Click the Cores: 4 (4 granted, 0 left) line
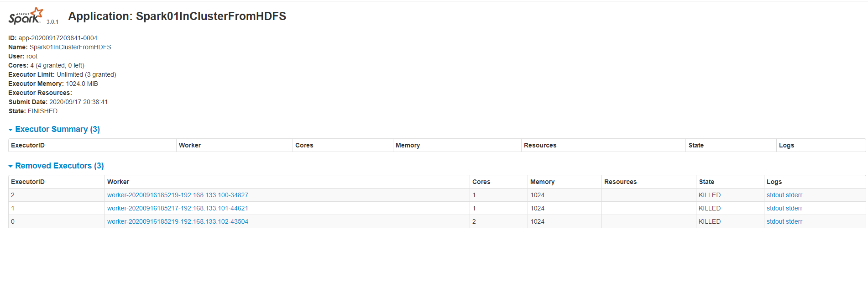Image resolution: width=868 pixels, height=294 pixels. 46,65
